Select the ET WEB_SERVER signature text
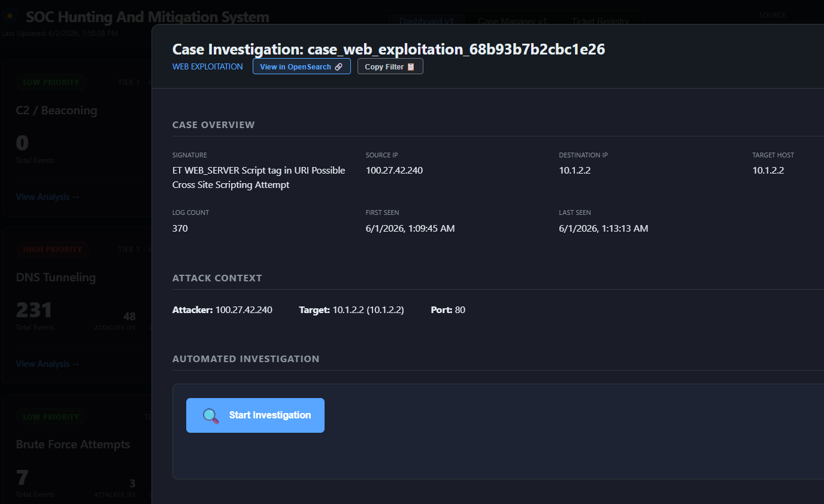 (259, 178)
